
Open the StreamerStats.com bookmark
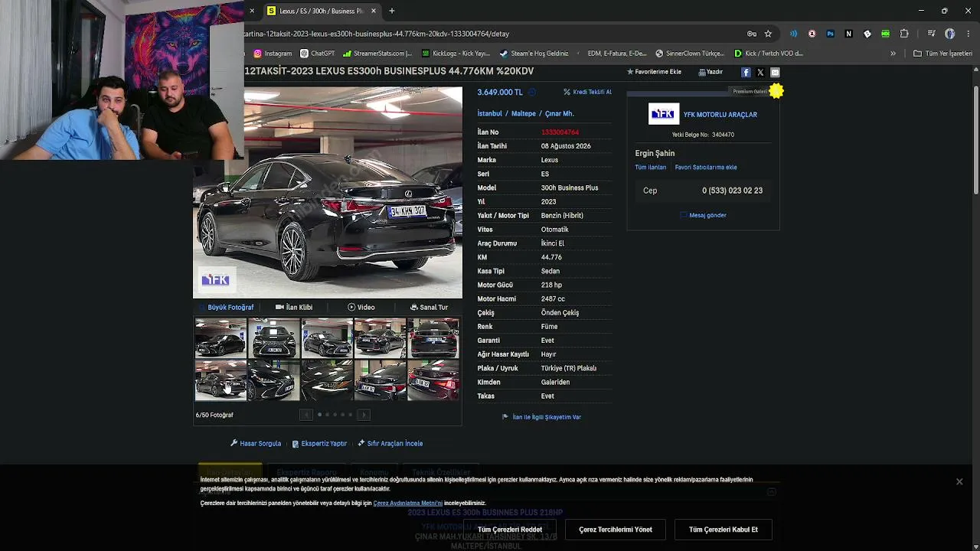[377, 54]
